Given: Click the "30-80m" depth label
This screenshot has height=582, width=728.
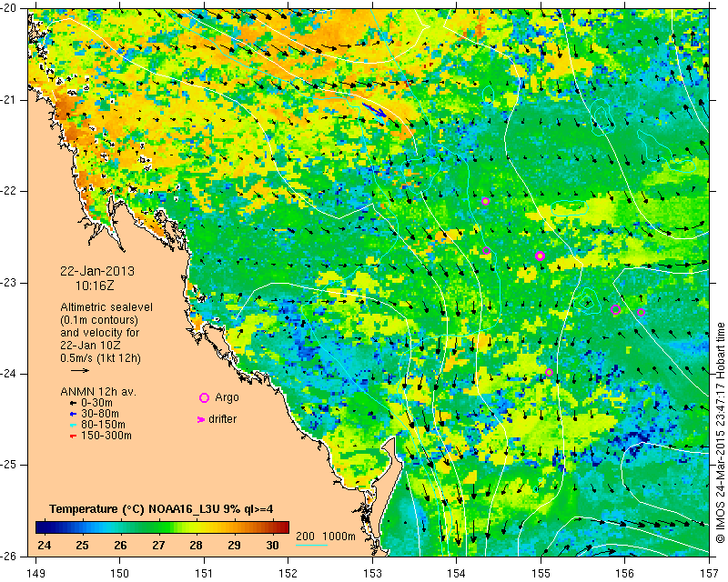Looking at the screenshot, I should (100, 414).
